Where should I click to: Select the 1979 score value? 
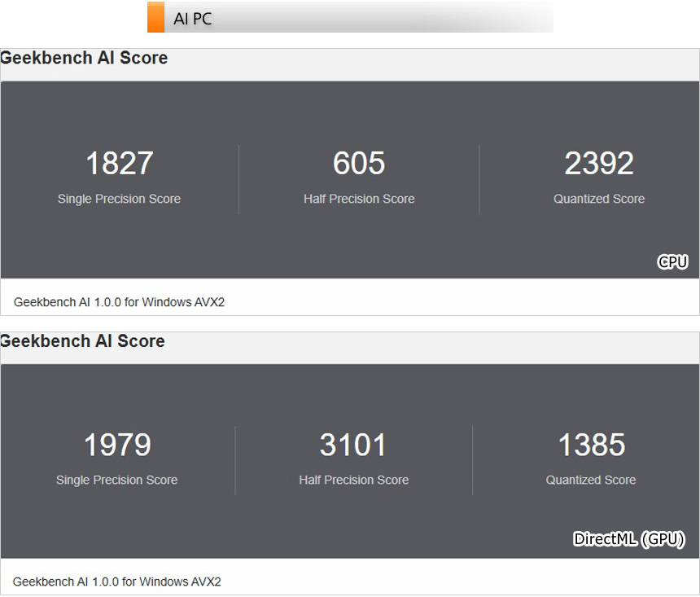pyautogui.click(x=117, y=446)
